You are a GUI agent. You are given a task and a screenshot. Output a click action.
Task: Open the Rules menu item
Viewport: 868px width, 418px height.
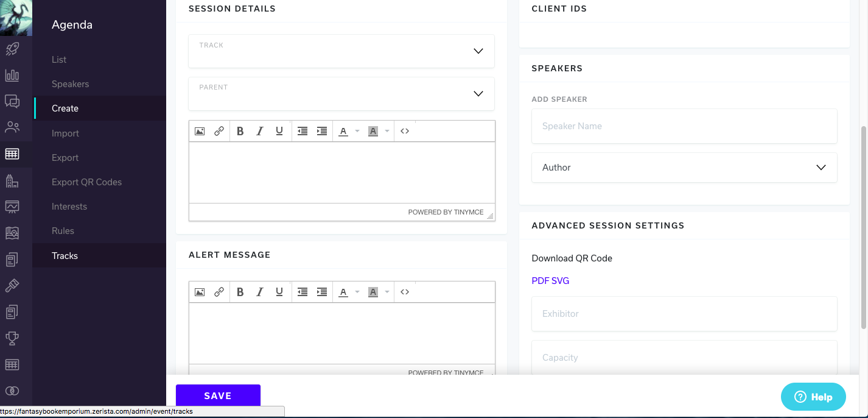coord(63,231)
